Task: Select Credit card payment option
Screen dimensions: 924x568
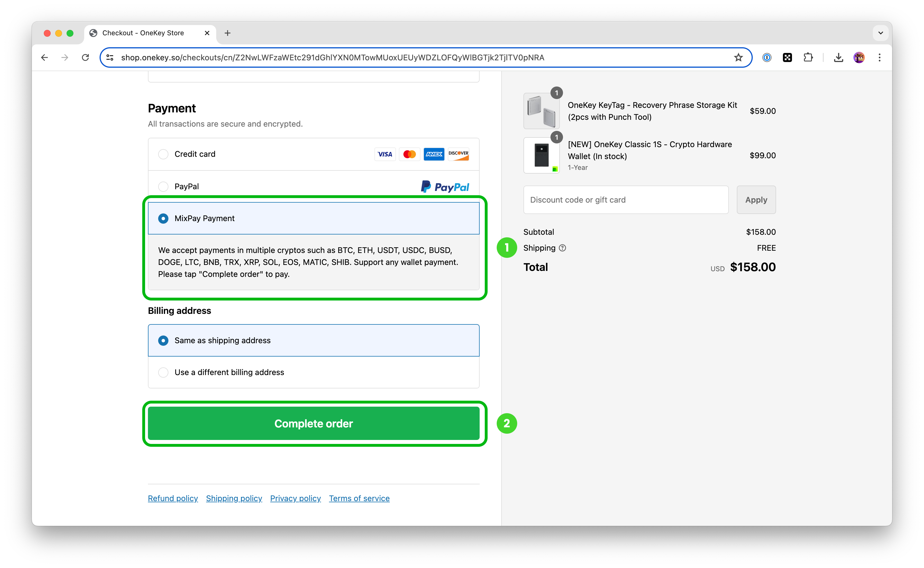Action: click(163, 154)
